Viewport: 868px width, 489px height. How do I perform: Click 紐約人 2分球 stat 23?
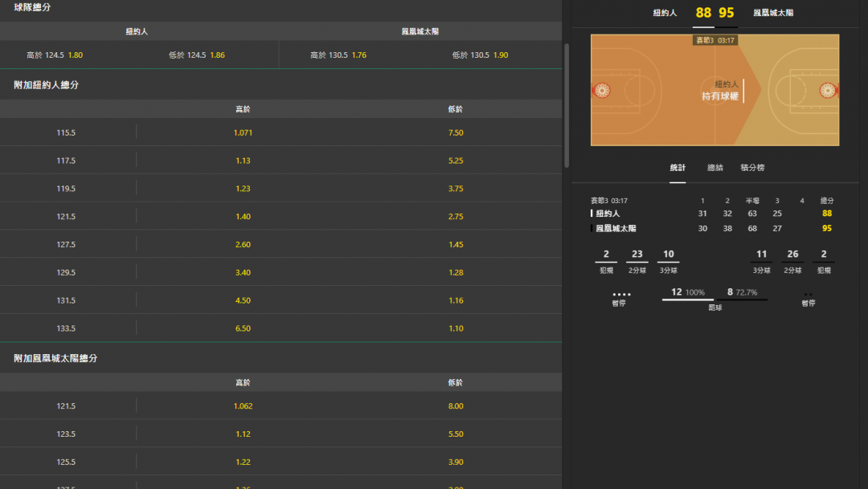click(637, 254)
